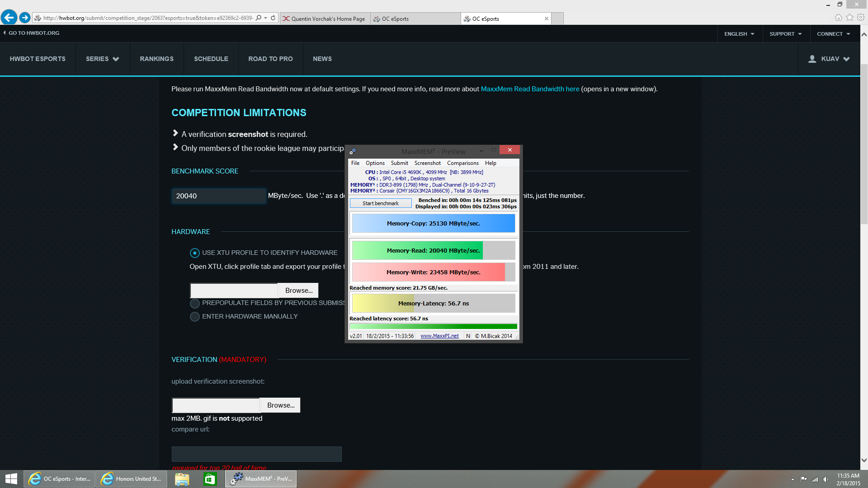
Task: Open the MaxxMEM Screenshot menu
Action: coord(428,163)
